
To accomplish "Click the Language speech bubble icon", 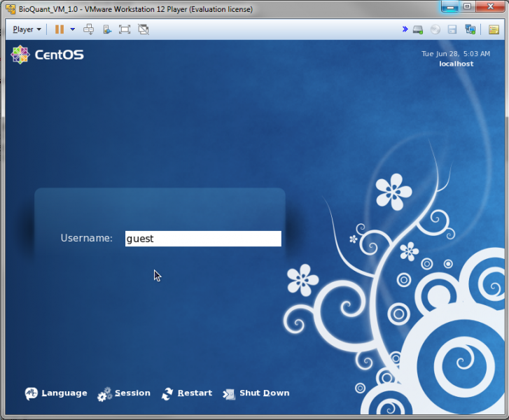I will [32, 393].
